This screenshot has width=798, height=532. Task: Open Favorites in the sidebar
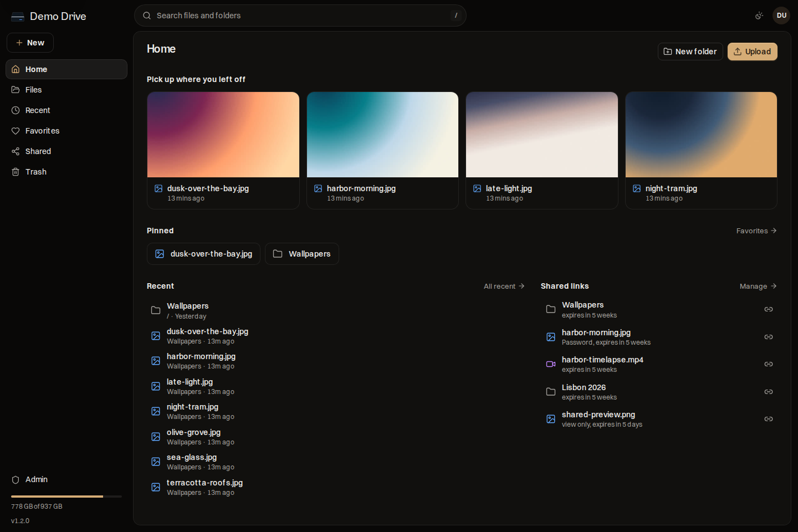click(x=66, y=131)
